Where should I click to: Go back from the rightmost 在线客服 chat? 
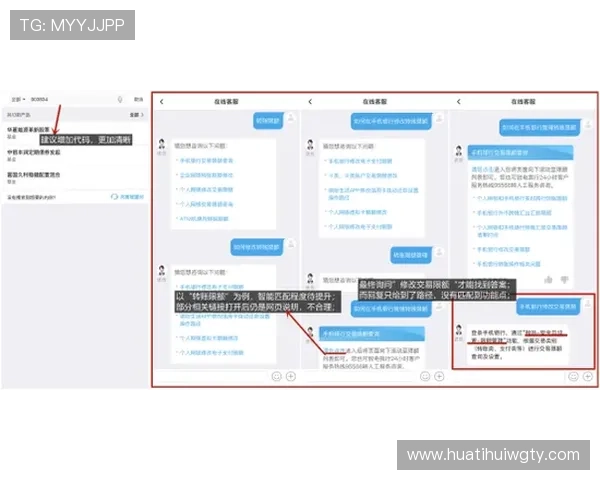(458, 102)
